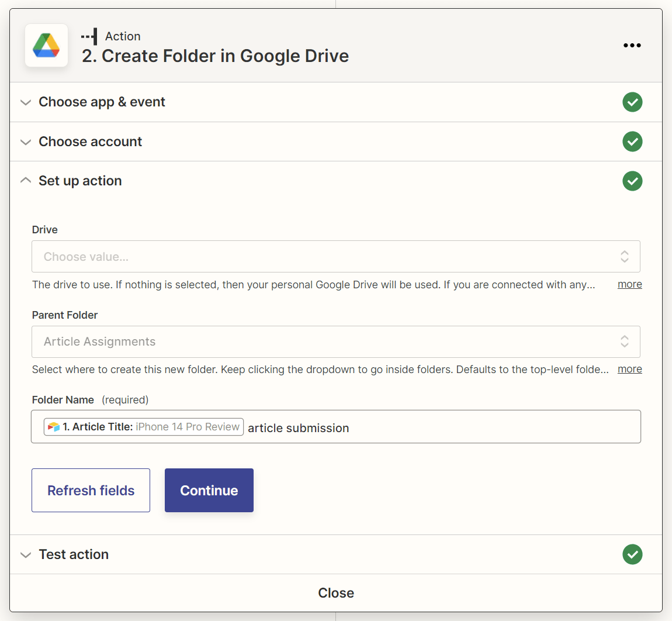
Task: Open the 'more' link under the Drive field
Action: coord(629,284)
